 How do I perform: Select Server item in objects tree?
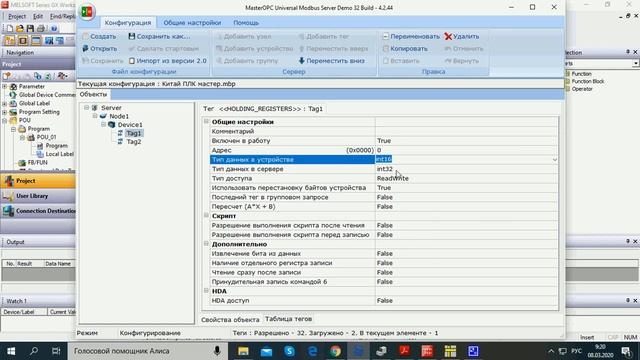click(111, 108)
